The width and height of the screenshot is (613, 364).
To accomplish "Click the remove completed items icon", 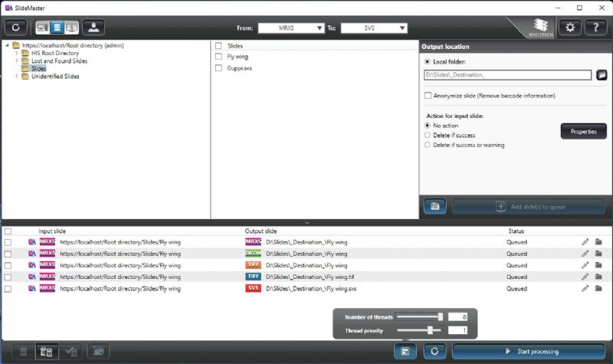I will (x=70, y=352).
